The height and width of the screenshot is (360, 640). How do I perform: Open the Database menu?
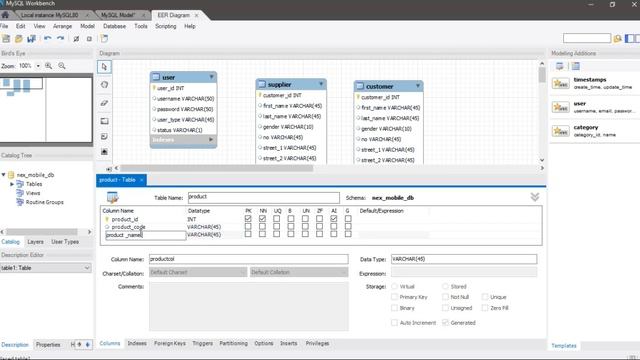(x=114, y=26)
